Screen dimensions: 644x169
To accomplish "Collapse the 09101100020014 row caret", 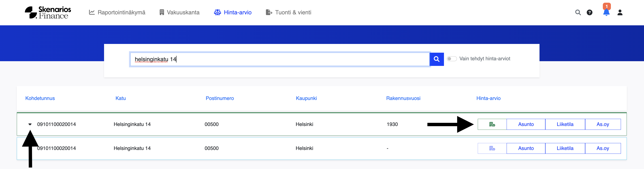I will 30,124.
